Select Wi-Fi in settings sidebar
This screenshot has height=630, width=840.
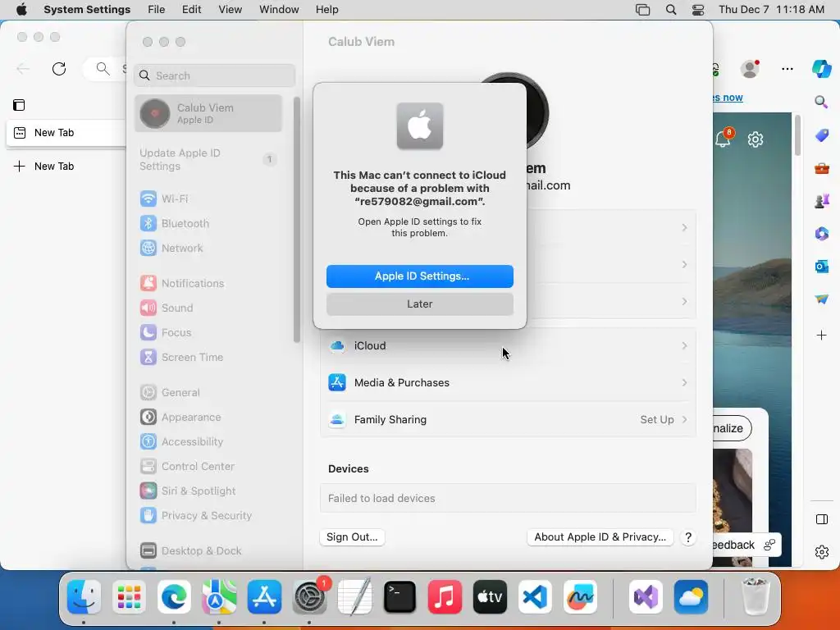208,199
